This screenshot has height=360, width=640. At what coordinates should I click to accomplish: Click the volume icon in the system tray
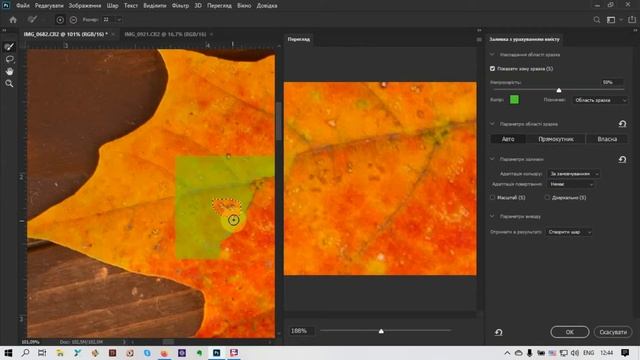575,353
